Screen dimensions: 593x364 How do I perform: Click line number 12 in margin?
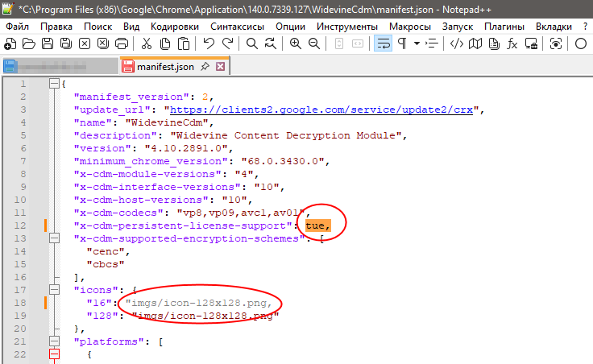[x=20, y=225]
